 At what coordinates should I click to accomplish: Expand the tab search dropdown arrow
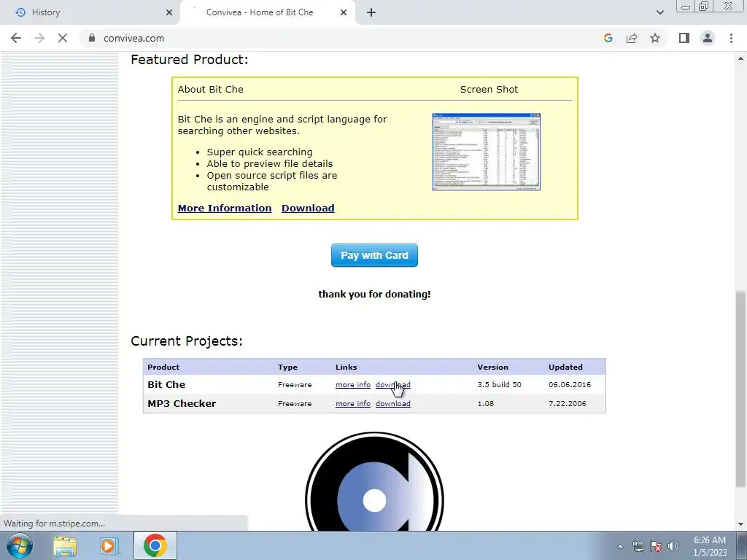click(659, 12)
